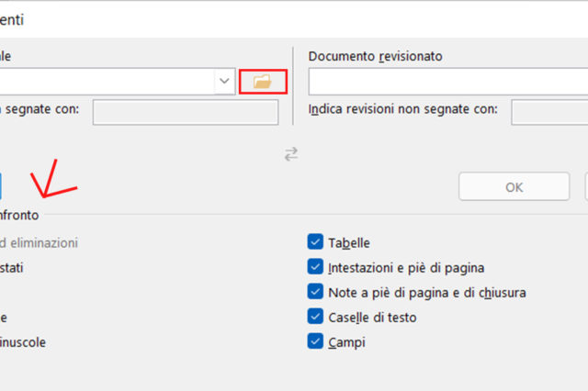Click the swap documents arrows icon
Screen dimensions: 588x391
tap(290, 154)
